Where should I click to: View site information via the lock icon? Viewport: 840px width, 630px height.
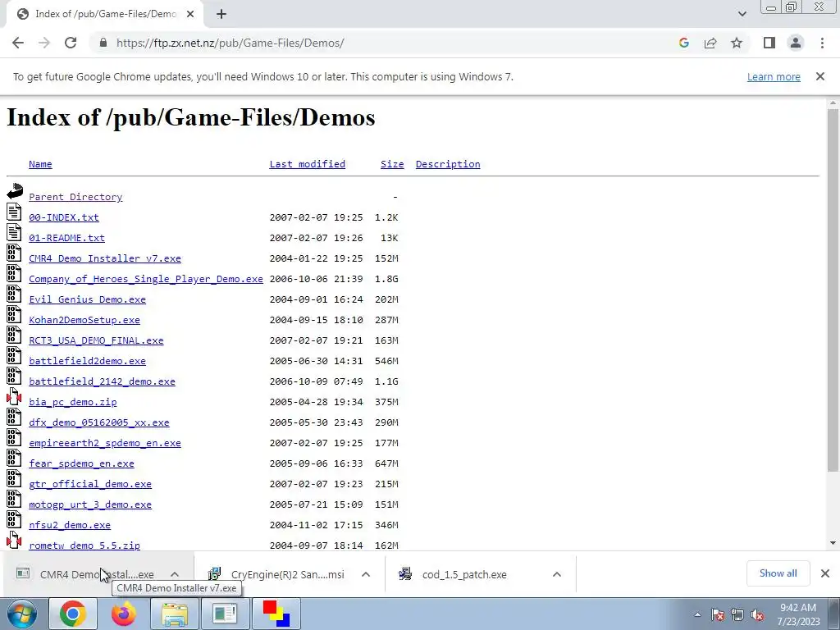[103, 43]
